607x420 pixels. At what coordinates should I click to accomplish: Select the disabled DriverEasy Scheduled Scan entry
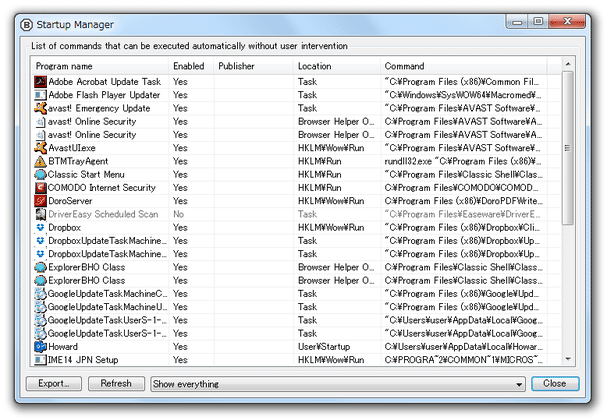tap(103, 214)
